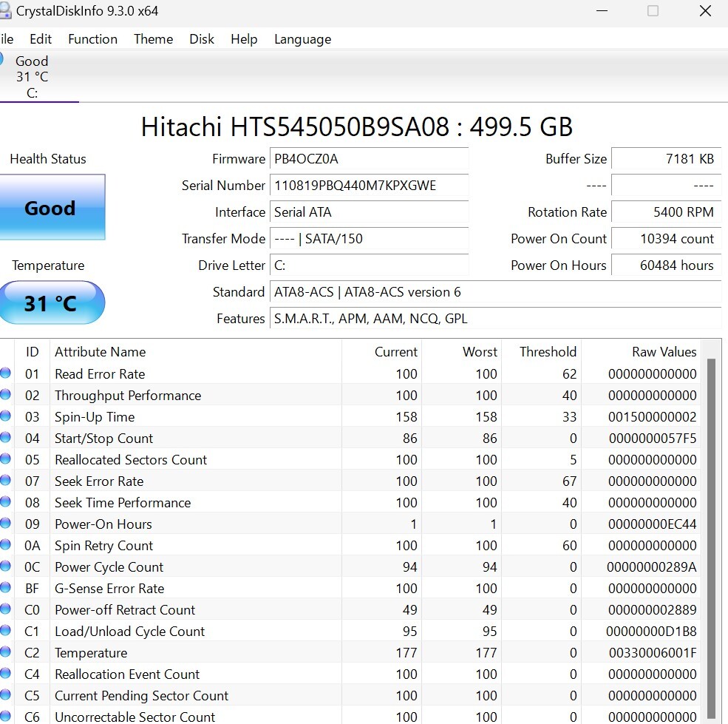Click status icon next to Reallocated Sectors Count
The width and height of the screenshot is (728, 724).
(5, 459)
